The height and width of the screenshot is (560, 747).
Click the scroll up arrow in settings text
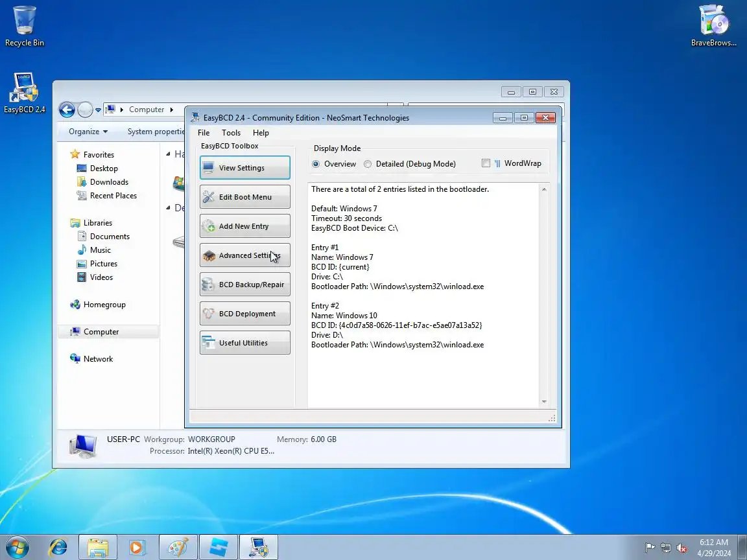coord(544,189)
